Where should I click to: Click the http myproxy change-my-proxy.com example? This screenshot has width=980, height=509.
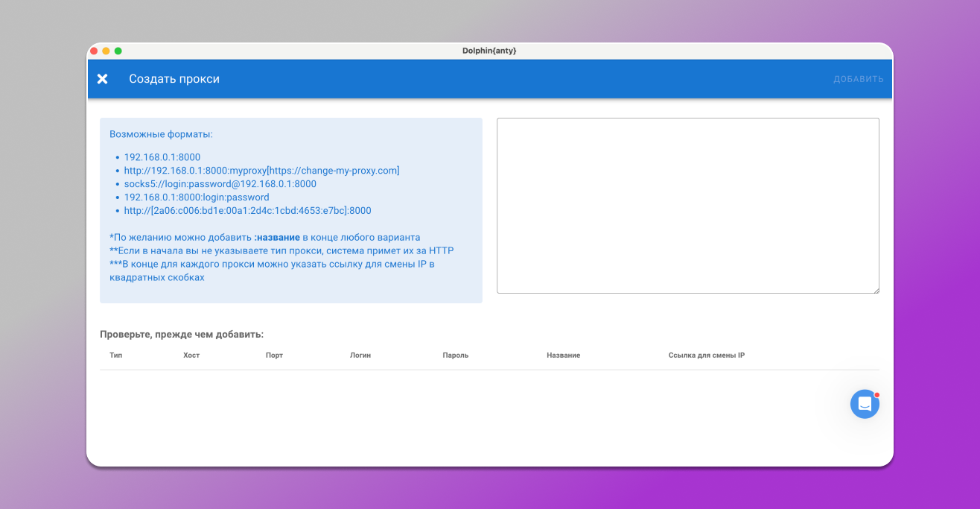coord(261,171)
